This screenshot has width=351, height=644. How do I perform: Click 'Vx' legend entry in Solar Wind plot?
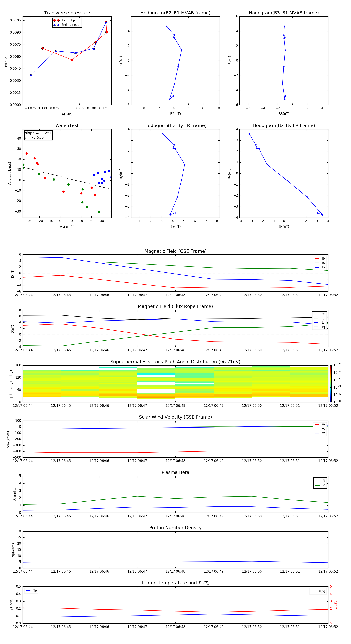coord(320,424)
